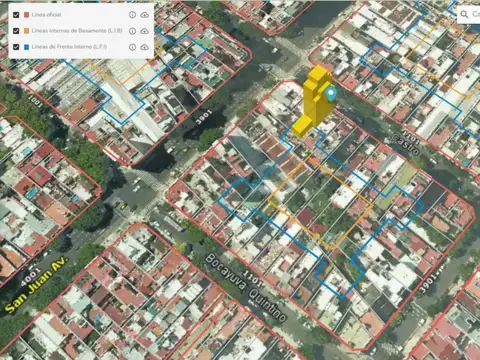
Task: Click the Líneas Internas de Basamento label
Action: 77,31
